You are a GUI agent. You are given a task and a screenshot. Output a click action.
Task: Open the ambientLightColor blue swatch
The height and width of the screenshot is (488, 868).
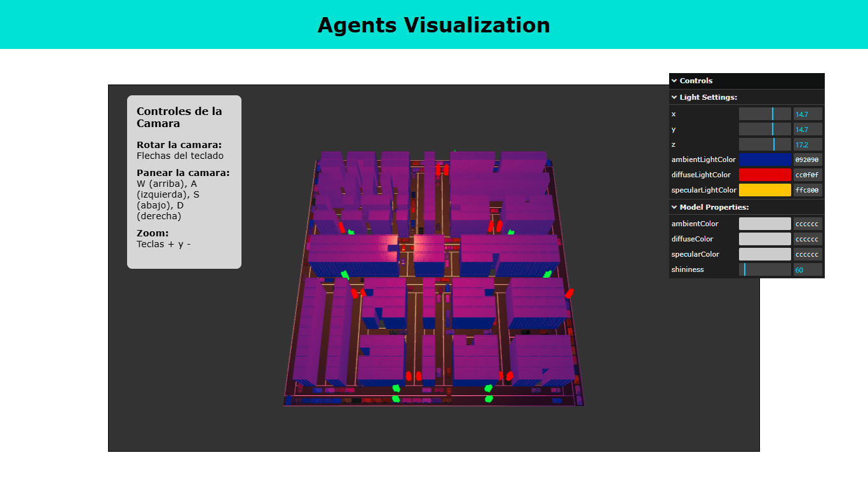[764, 160]
